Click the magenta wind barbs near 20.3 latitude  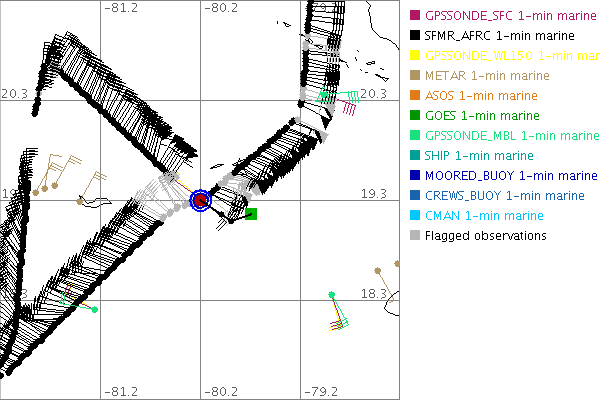[x=349, y=106]
